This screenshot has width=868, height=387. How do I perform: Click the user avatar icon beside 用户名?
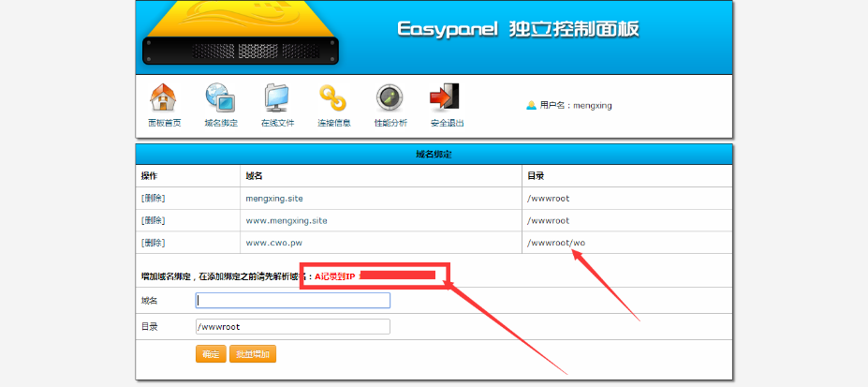point(531,105)
